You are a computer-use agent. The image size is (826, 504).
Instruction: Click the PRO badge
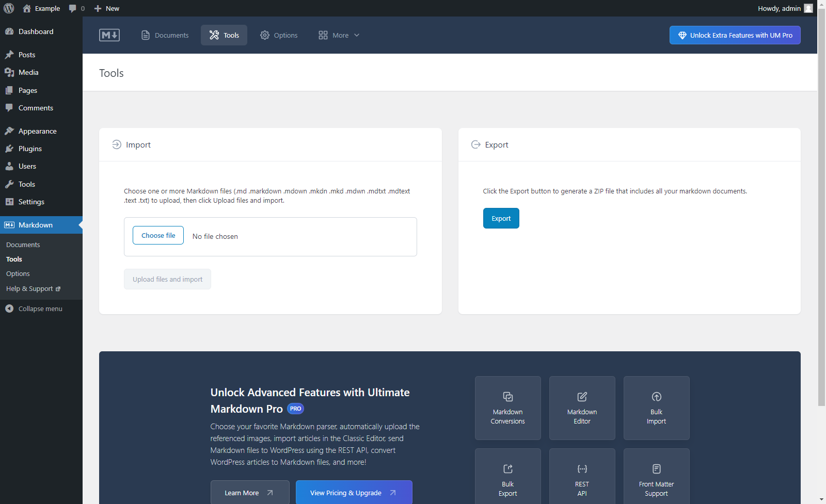coord(295,409)
